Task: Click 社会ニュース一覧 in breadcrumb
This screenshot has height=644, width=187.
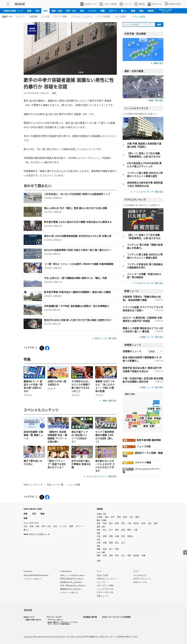Action: click(55, 485)
